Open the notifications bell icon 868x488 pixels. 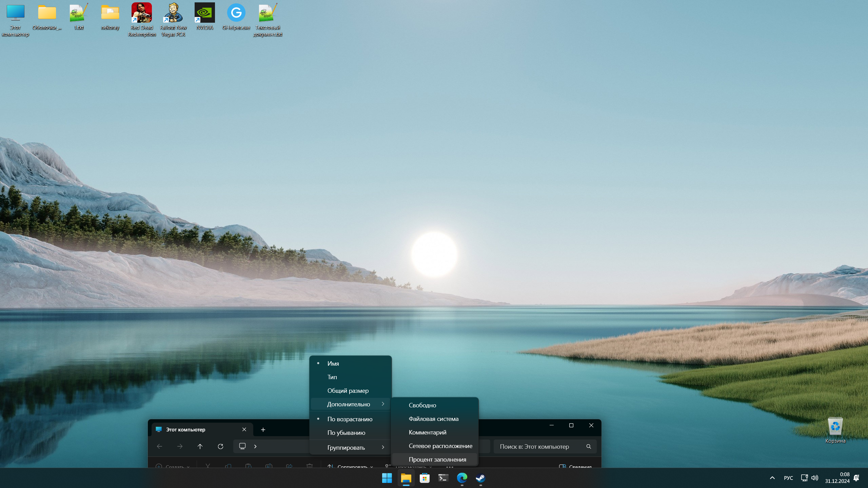pos(856,478)
